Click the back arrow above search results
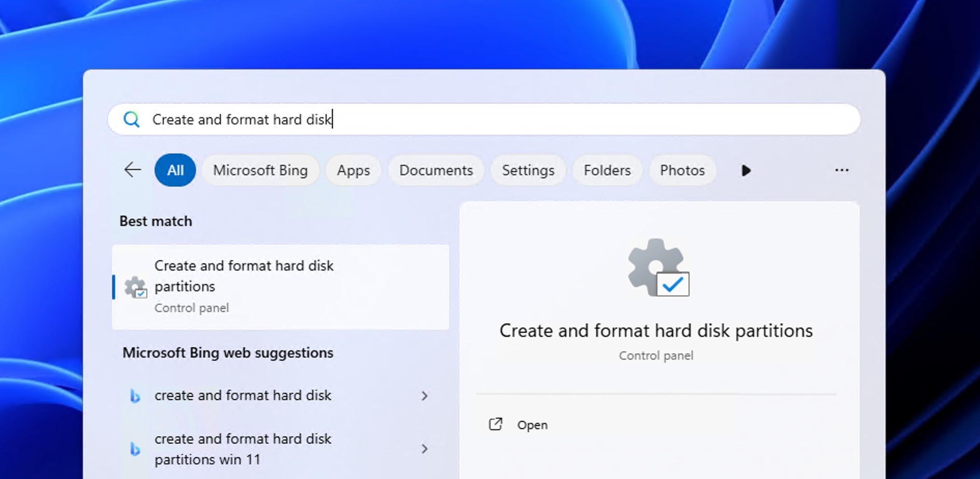The width and height of the screenshot is (980, 479). (132, 170)
